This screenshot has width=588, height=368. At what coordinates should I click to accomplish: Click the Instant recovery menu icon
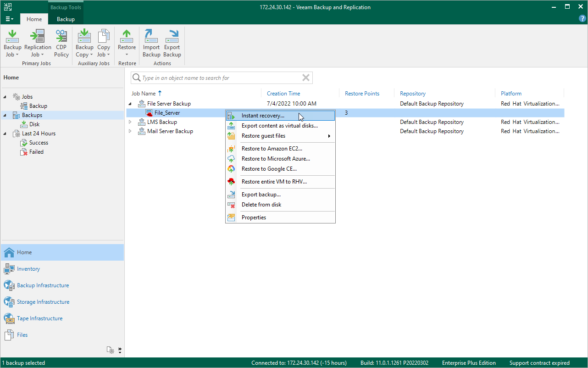click(x=231, y=116)
